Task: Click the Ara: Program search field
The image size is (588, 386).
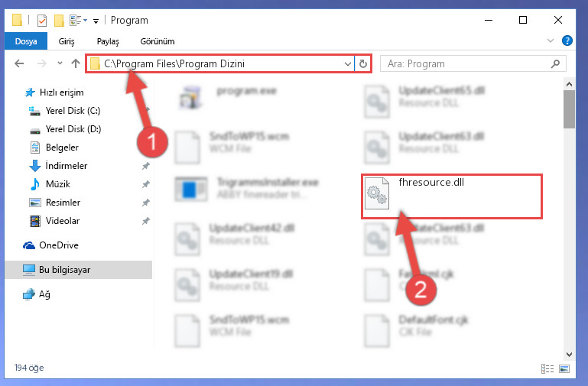Action: pos(473,63)
